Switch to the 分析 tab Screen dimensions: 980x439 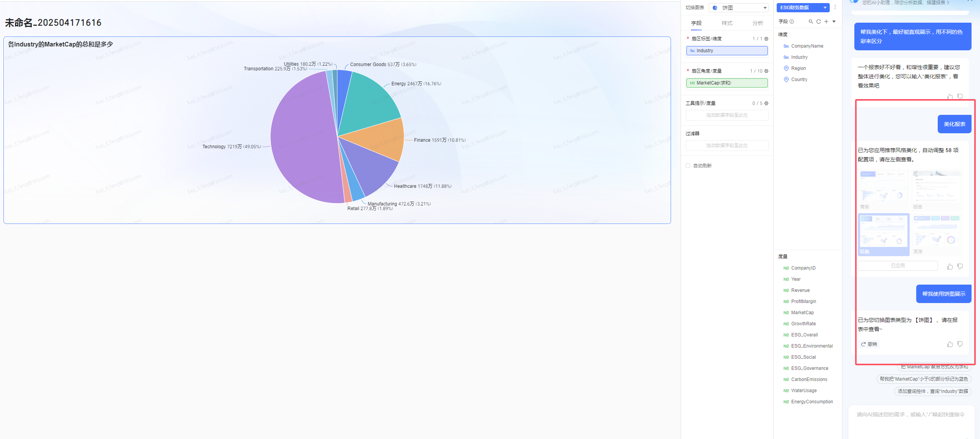pos(758,23)
